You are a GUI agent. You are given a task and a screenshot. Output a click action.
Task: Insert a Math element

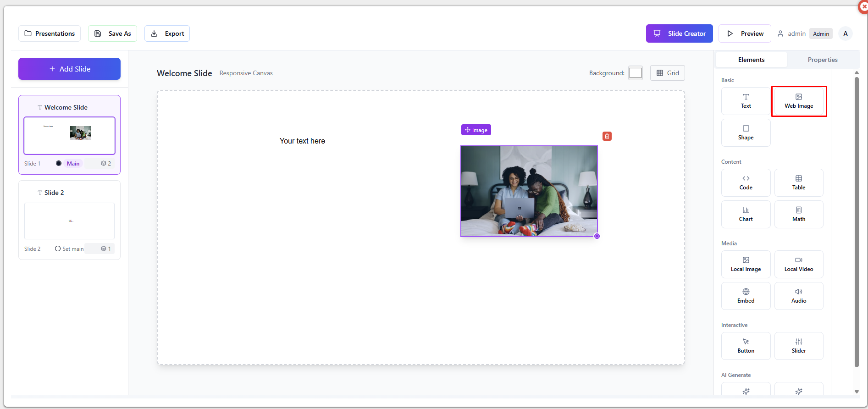click(x=798, y=214)
